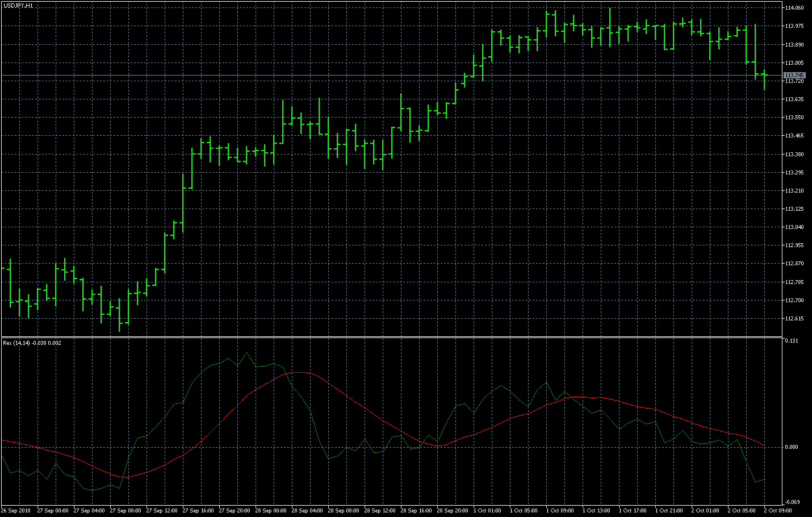Screen dimensions: 812x517
Task: Click the 27 Sep 16:00 time label
Action: [x=198, y=510]
